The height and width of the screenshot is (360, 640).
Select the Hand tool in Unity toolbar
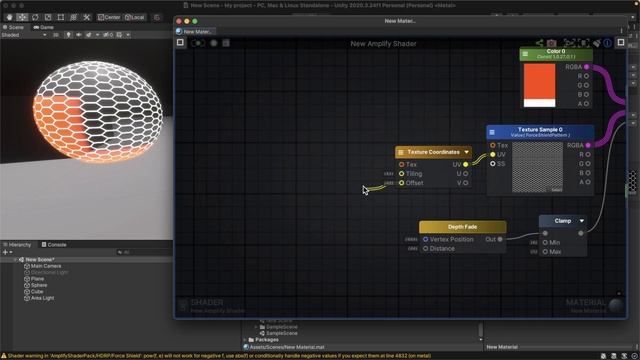9,17
